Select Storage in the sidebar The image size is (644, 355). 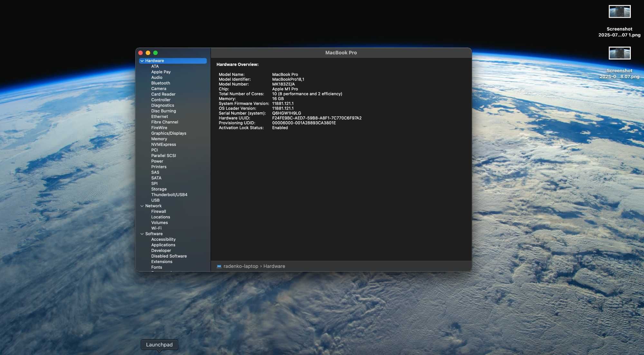[159, 189]
